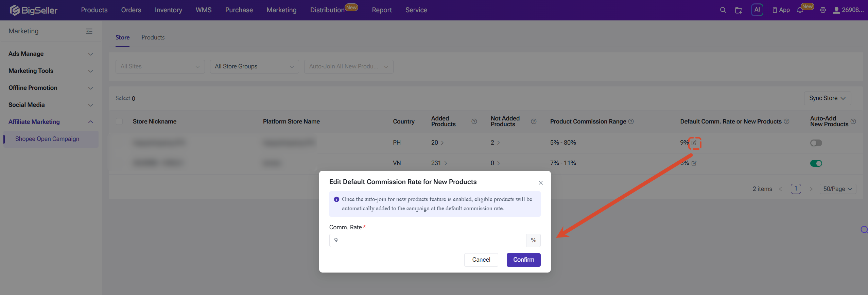Open the Purchase top menu

tap(239, 10)
